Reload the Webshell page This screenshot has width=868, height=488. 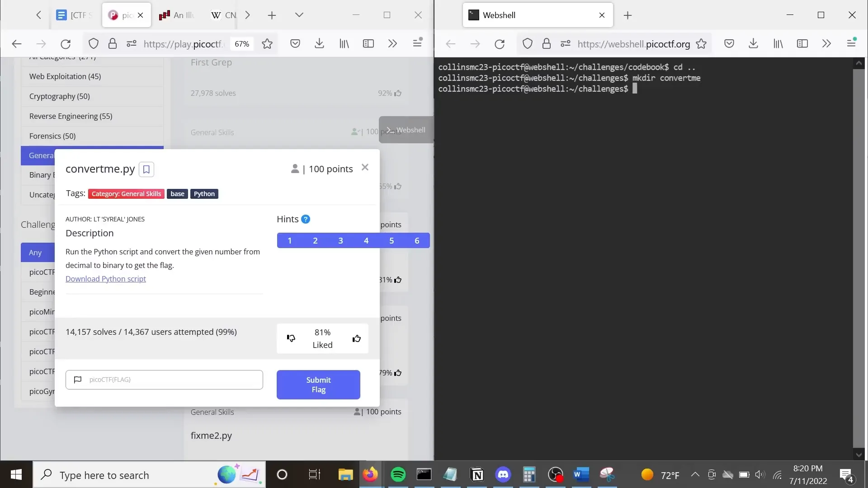tap(499, 44)
